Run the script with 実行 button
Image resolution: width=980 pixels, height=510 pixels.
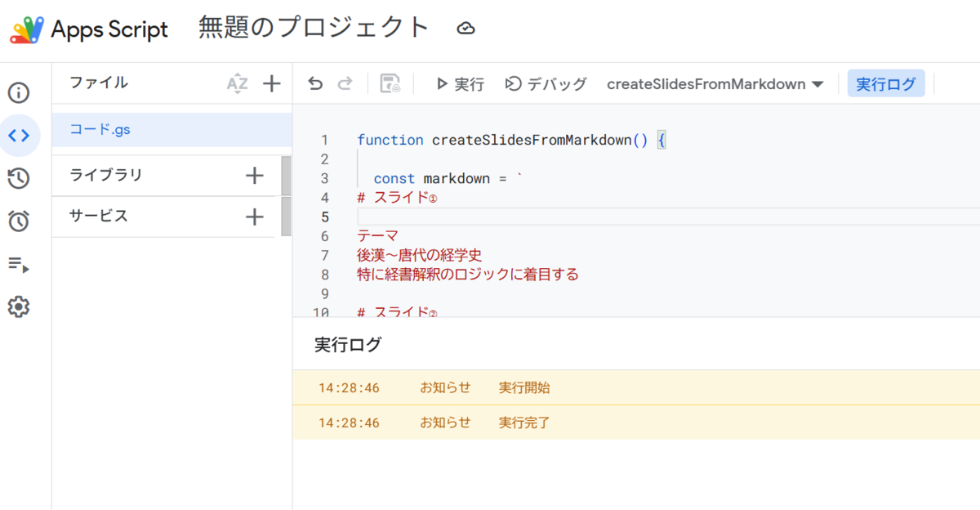(460, 83)
